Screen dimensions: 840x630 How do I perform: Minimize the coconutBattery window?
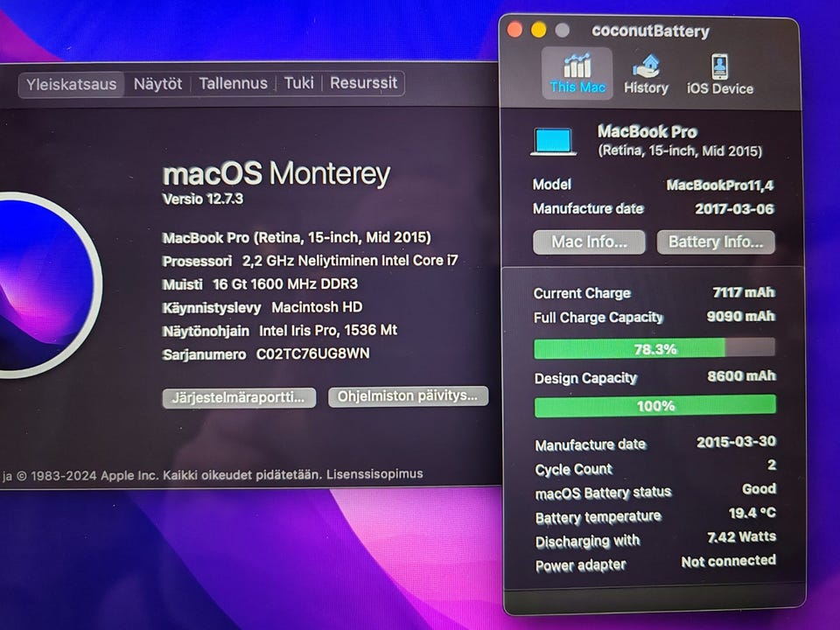[x=538, y=30]
